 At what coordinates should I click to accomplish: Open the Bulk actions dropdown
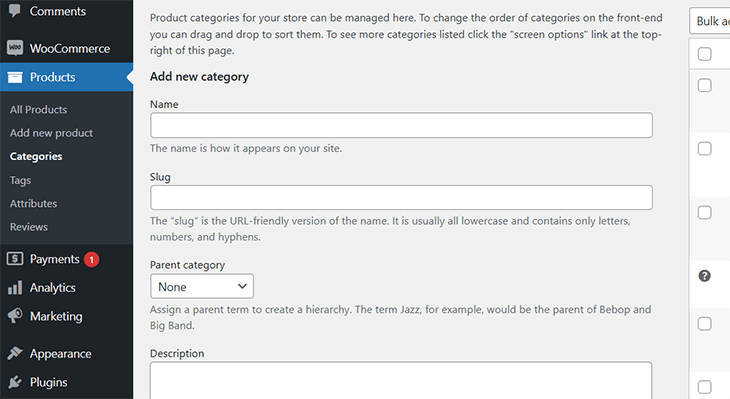(x=710, y=21)
